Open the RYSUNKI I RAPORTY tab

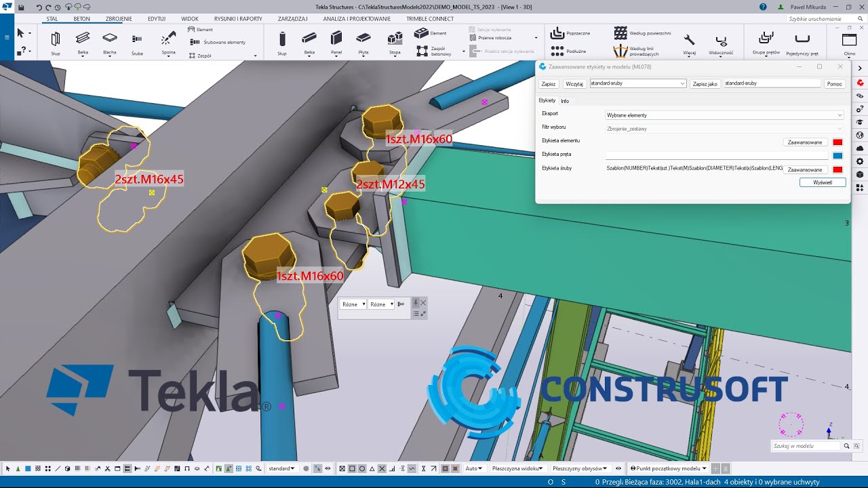pos(238,19)
